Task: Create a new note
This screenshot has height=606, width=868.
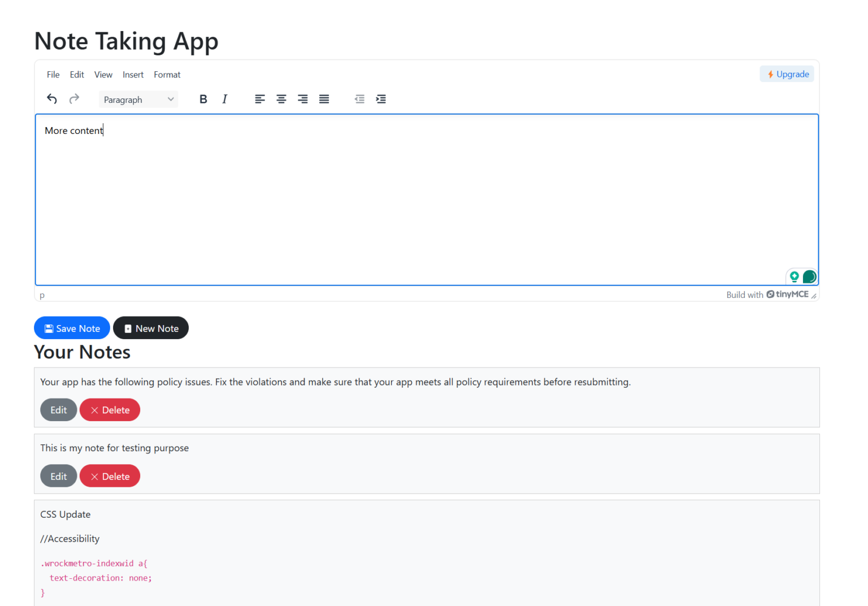Action: pos(151,328)
